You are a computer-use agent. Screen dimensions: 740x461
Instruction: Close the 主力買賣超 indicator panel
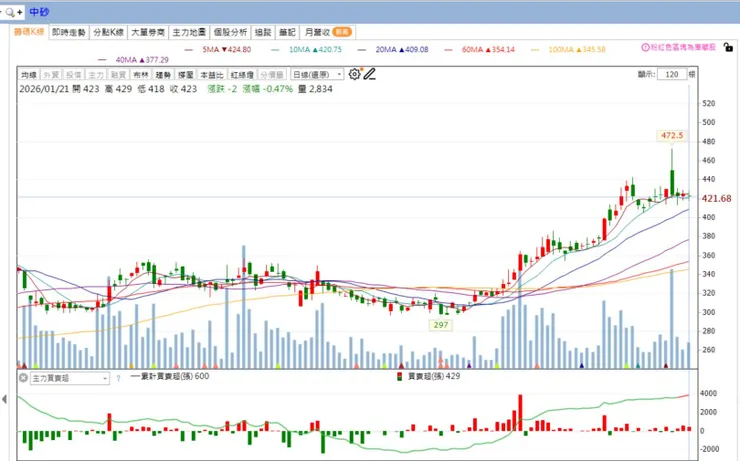click(x=23, y=378)
